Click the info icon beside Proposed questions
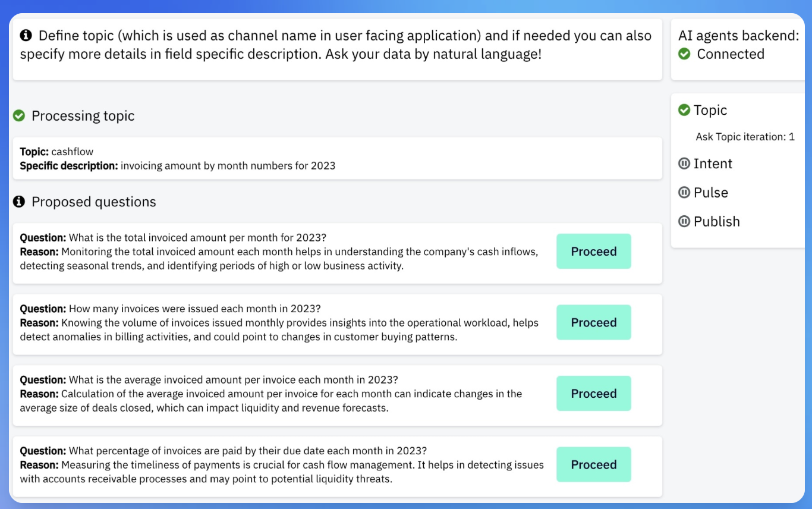Image resolution: width=812 pixels, height=509 pixels. pyautogui.click(x=19, y=202)
